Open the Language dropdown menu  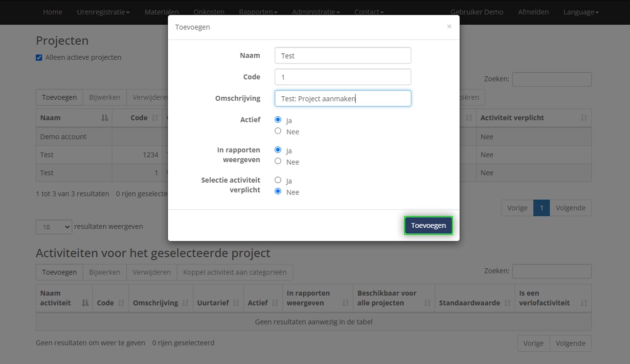point(581,12)
